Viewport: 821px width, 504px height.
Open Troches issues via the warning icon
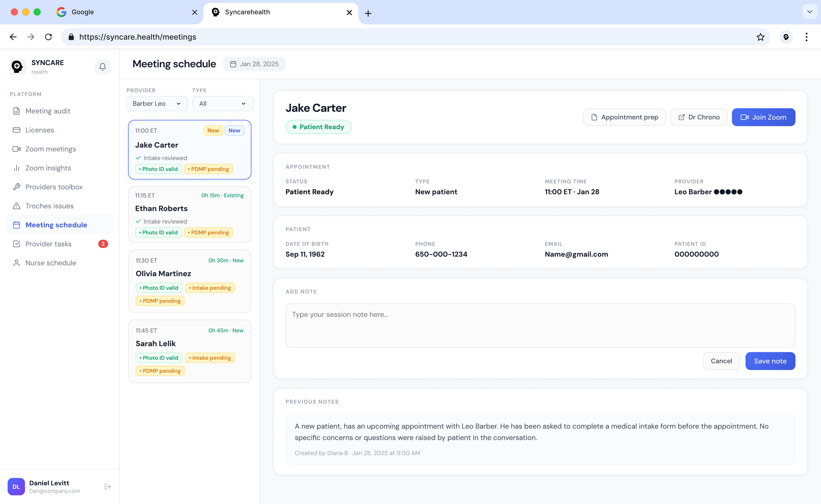[x=17, y=206]
